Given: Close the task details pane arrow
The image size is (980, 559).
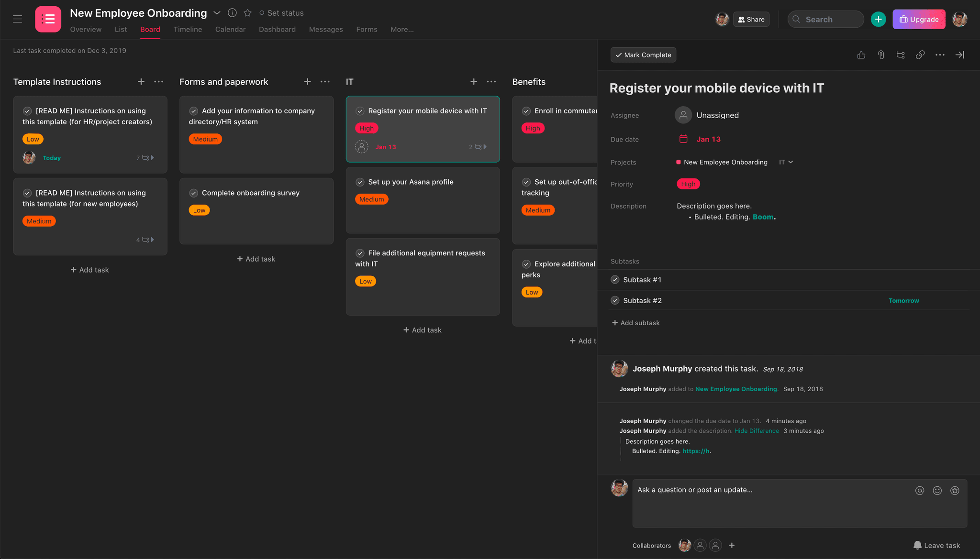Looking at the screenshot, I should [x=959, y=55].
